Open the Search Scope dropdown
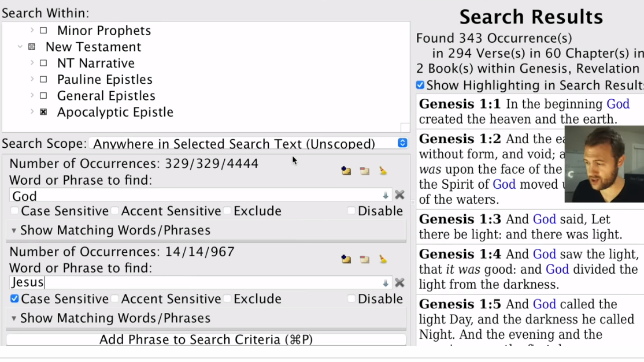This screenshot has width=644, height=362. tap(402, 143)
